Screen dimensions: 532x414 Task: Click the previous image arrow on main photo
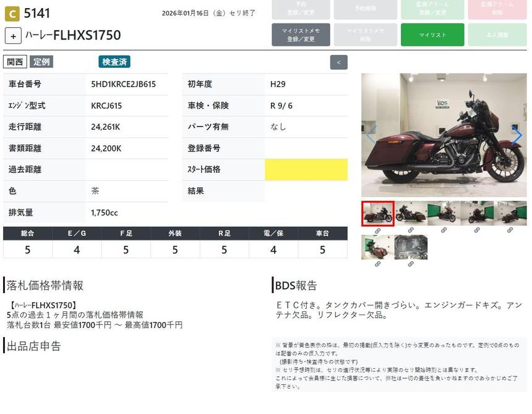pos(371,135)
